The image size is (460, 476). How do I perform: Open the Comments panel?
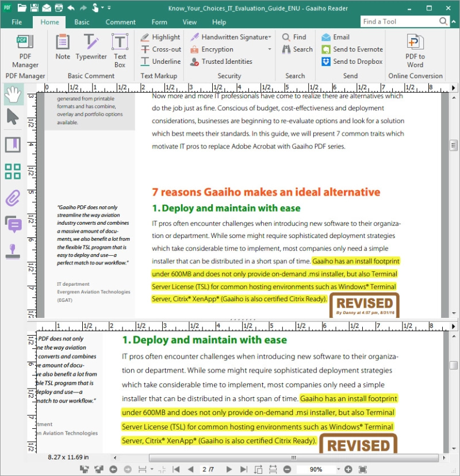click(13, 224)
